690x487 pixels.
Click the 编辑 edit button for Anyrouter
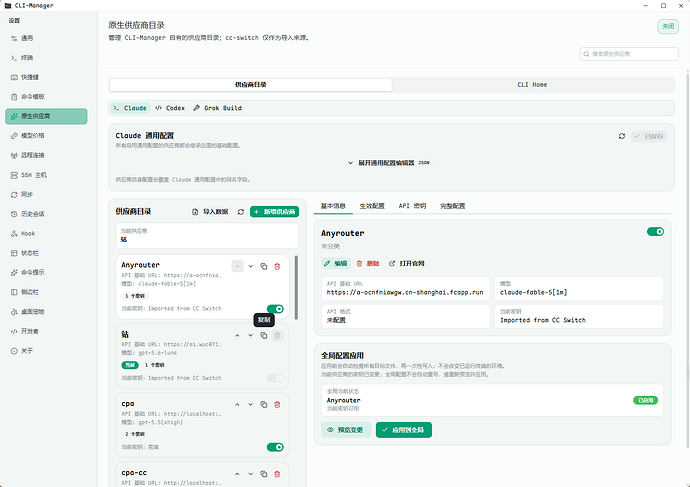(336, 264)
